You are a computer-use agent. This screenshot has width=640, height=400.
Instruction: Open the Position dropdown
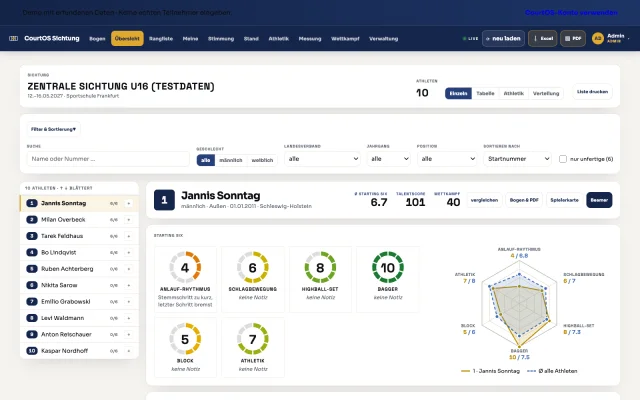click(x=447, y=159)
